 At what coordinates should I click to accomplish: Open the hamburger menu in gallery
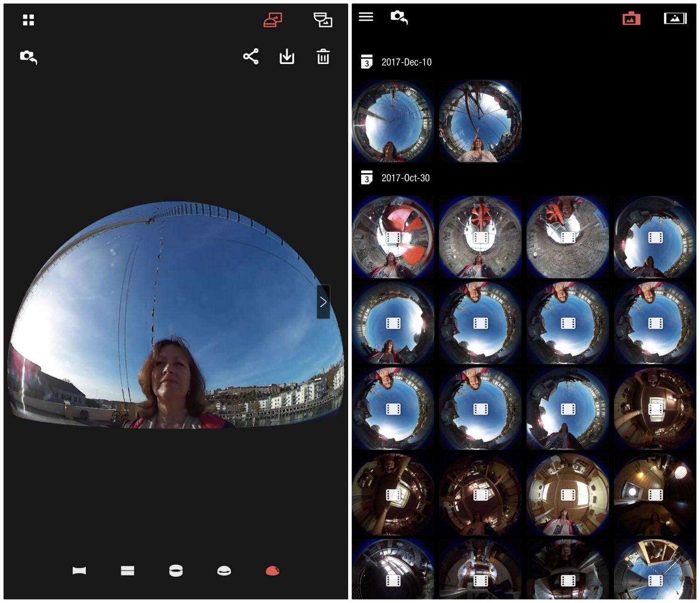coord(366,17)
